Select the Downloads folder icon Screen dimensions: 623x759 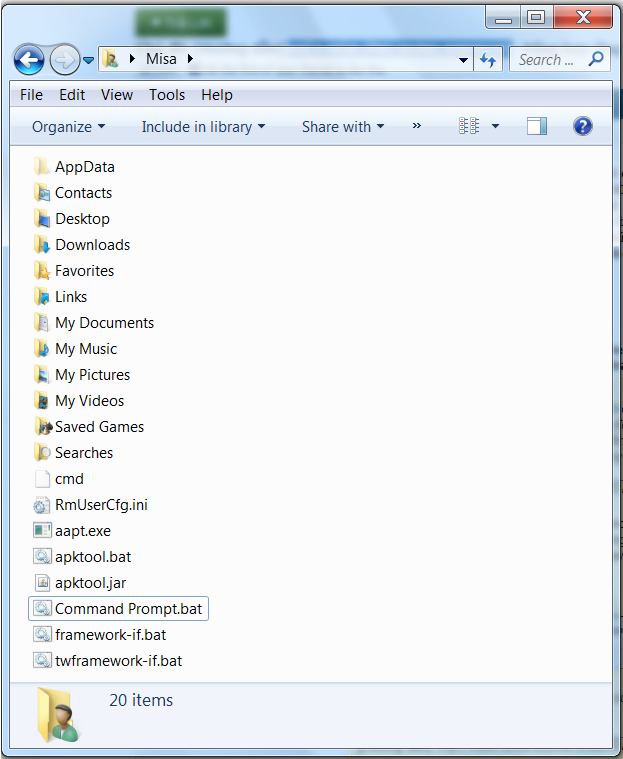pos(42,245)
